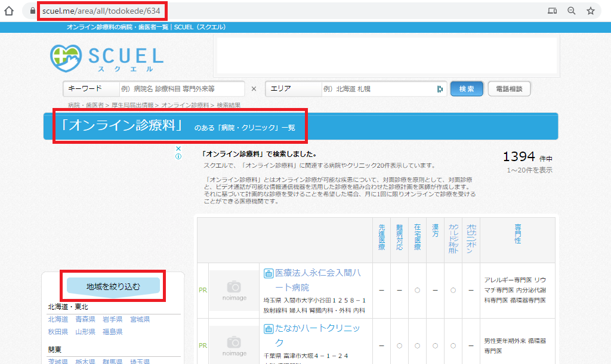Viewport: 611px width, 364px height.
Task: Open the browser zoom magnifier icon
Action: coord(572,11)
